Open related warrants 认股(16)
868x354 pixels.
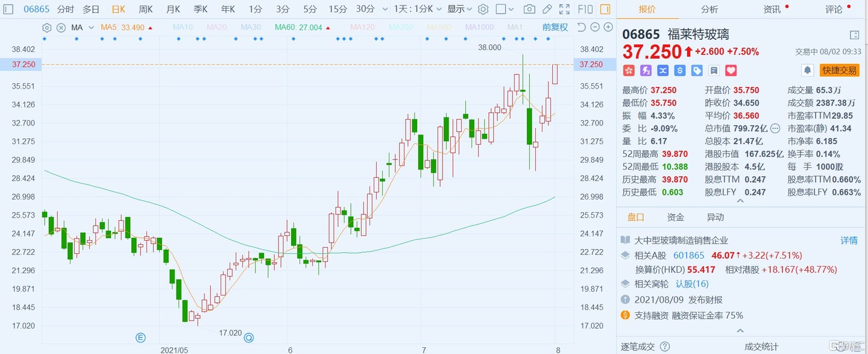(692, 283)
